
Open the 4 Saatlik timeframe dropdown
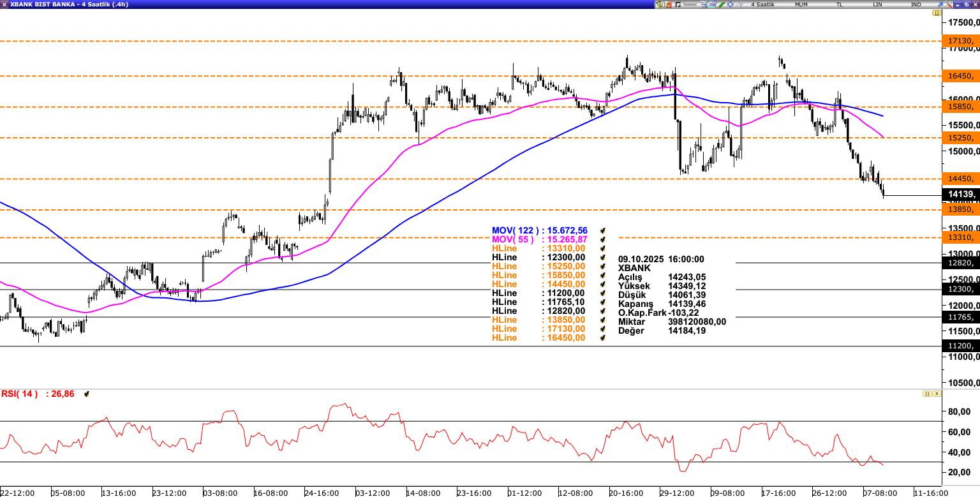(762, 4)
